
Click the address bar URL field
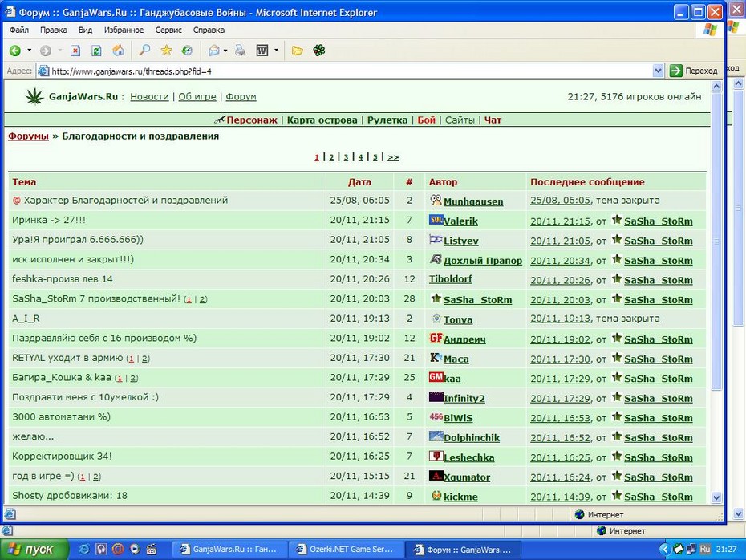click(x=351, y=71)
